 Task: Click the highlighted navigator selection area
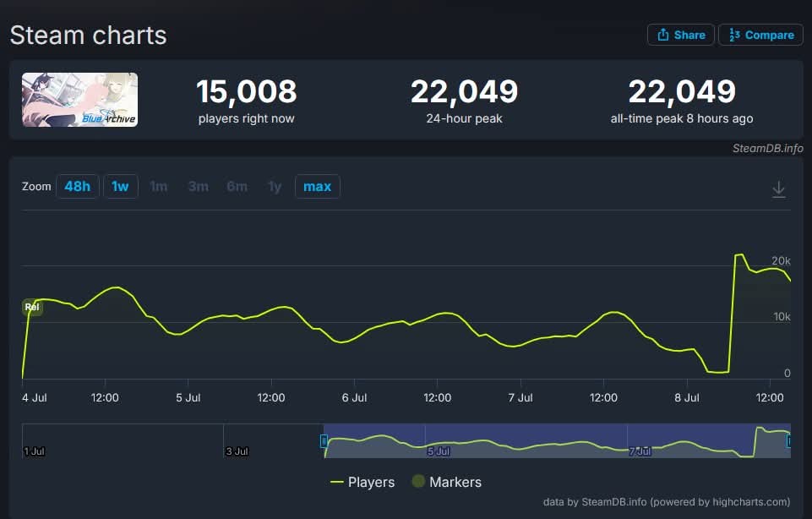(557, 440)
